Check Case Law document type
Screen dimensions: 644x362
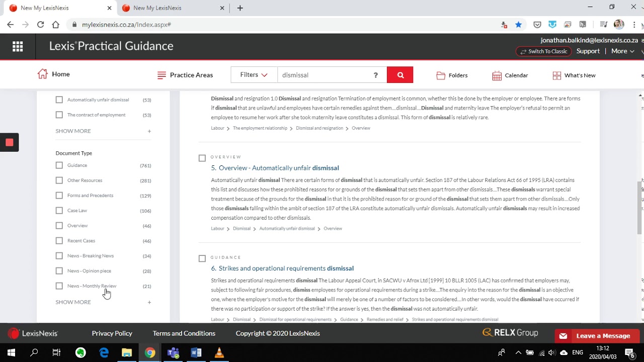59,211
